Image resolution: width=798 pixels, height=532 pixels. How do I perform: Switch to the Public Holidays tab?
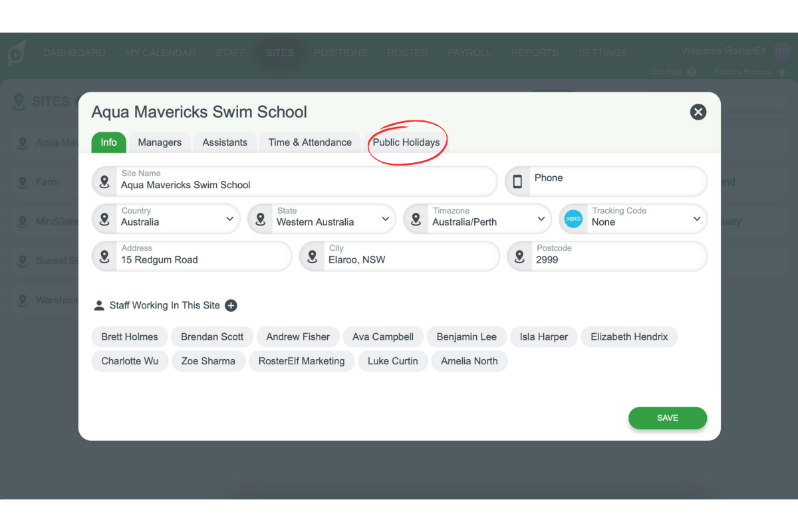tap(407, 142)
